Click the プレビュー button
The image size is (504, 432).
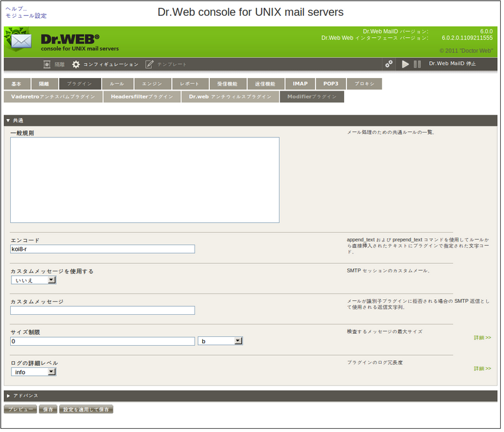21,409
